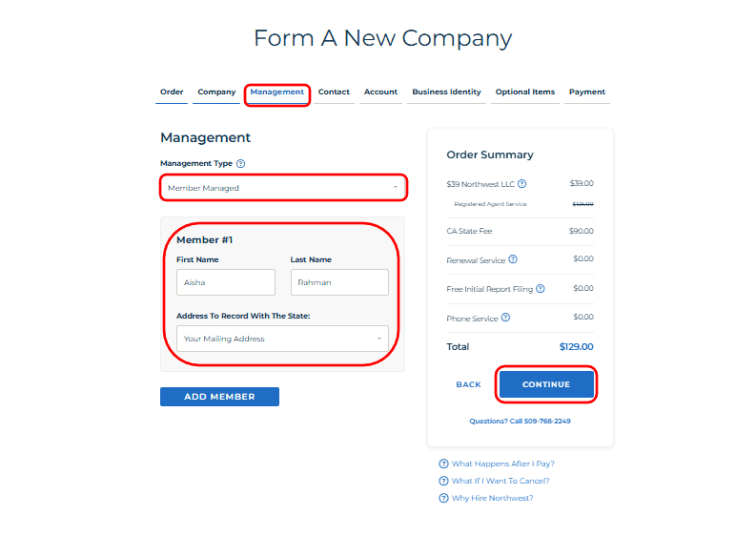Click the Add Member button
The image size is (756, 536).
[219, 397]
